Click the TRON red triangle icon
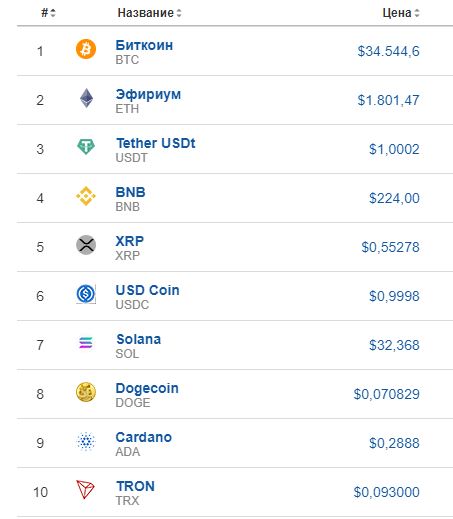 tap(86, 490)
